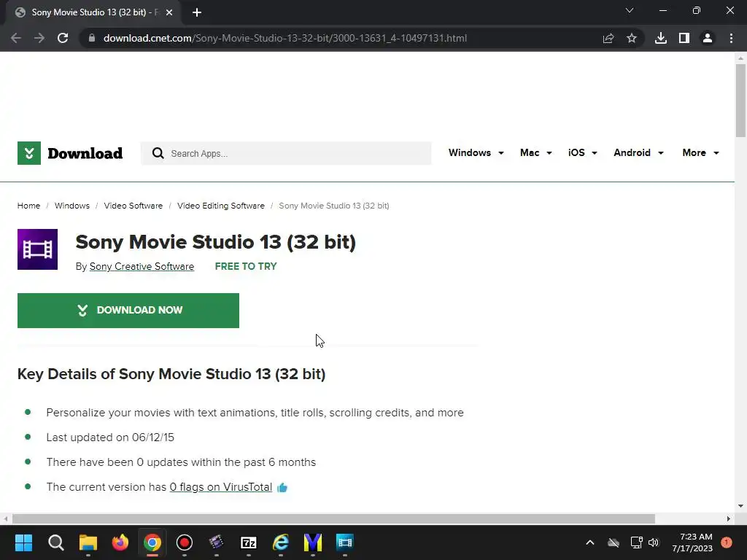Open notification badge in taskbar
Image resolution: width=747 pixels, height=560 pixels.
[727, 542]
